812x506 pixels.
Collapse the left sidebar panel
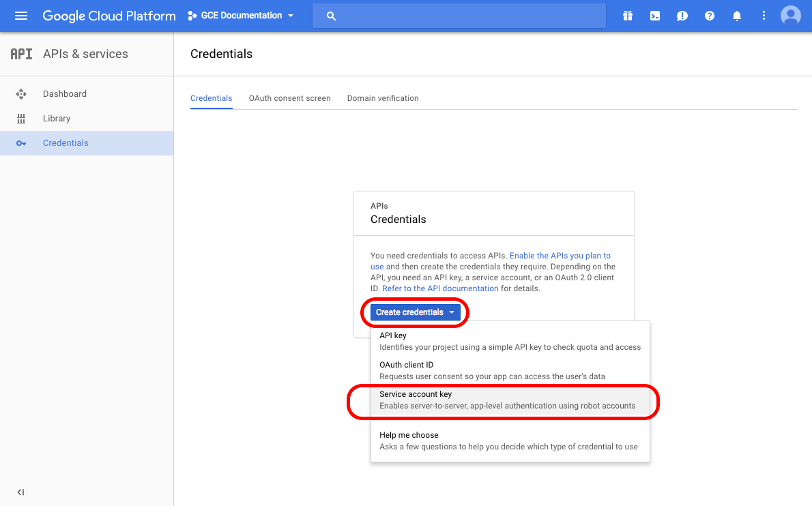point(20,492)
